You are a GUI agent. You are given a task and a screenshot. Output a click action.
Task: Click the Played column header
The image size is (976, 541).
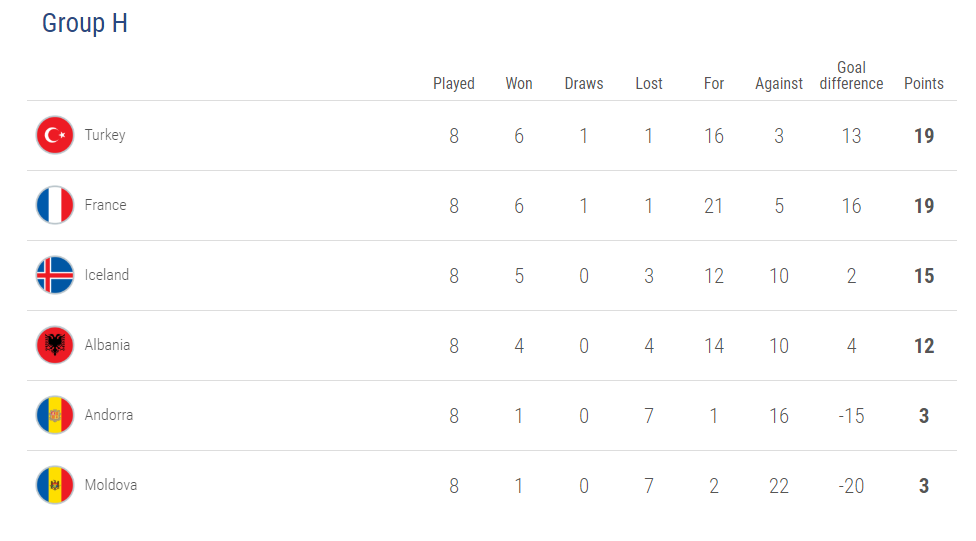coord(454,84)
